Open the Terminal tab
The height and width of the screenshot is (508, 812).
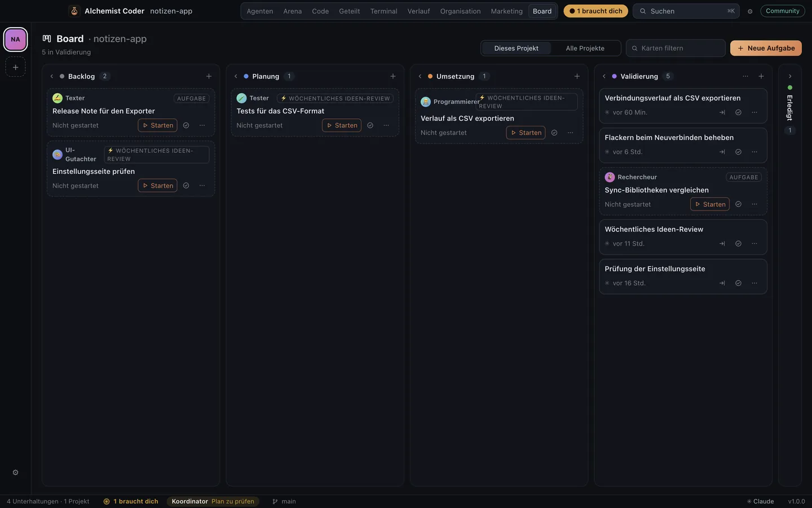coord(383,11)
